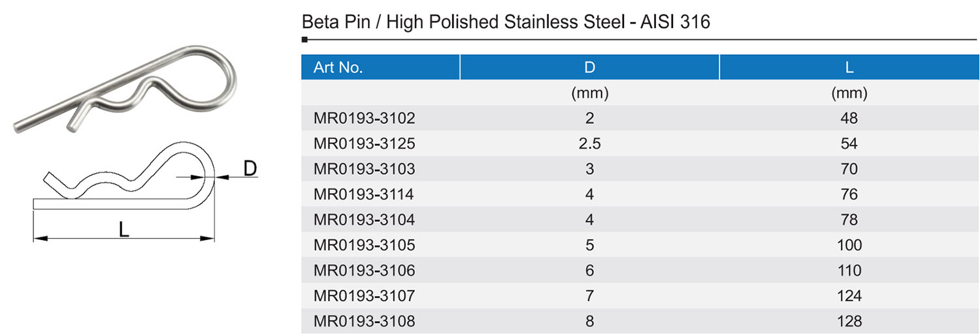Choose article number MR0193-3114
Screen dimensions: 980x336
point(364,194)
